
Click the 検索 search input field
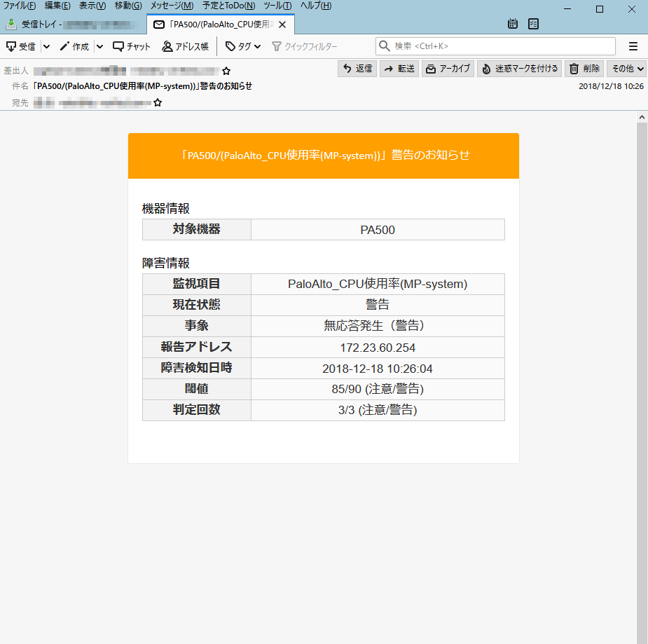[x=495, y=46]
